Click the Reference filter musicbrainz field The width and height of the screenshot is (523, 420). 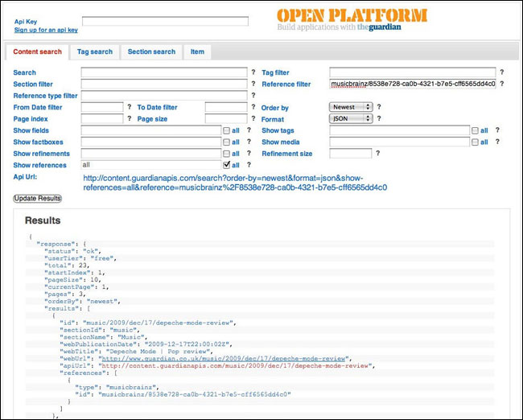tap(413, 84)
